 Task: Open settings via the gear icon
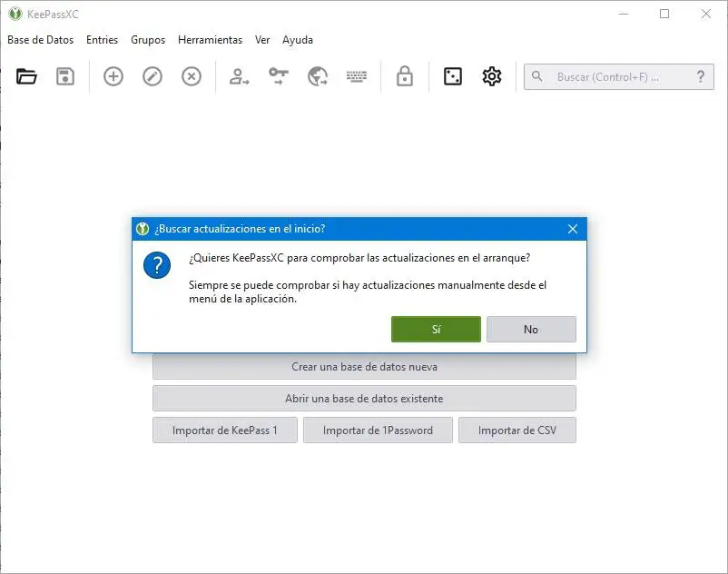(x=492, y=76)
